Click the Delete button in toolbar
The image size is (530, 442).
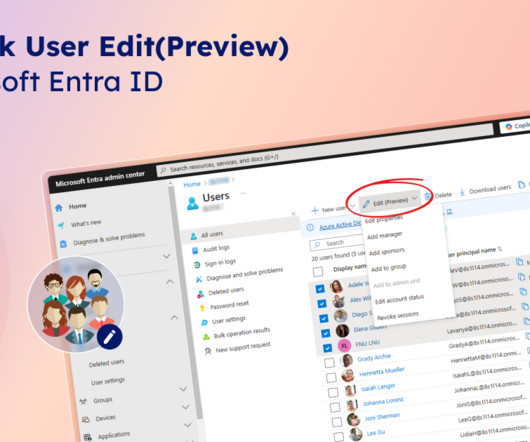click(438, 195)
